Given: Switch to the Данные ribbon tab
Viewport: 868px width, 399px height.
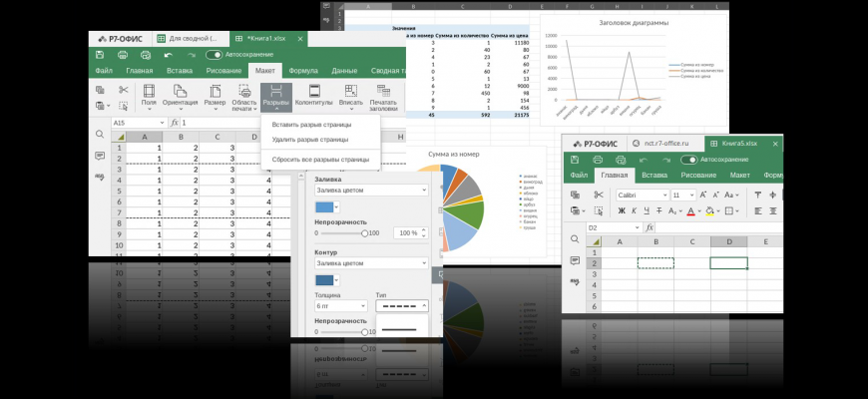Looking at the screenshot, I should (344, 71).
